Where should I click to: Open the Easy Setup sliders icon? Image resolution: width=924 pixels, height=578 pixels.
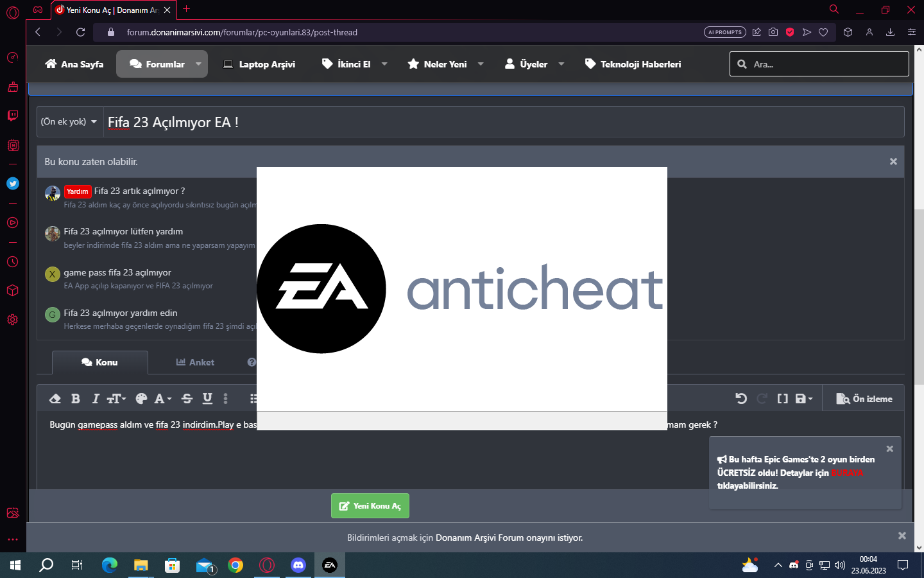911,32
